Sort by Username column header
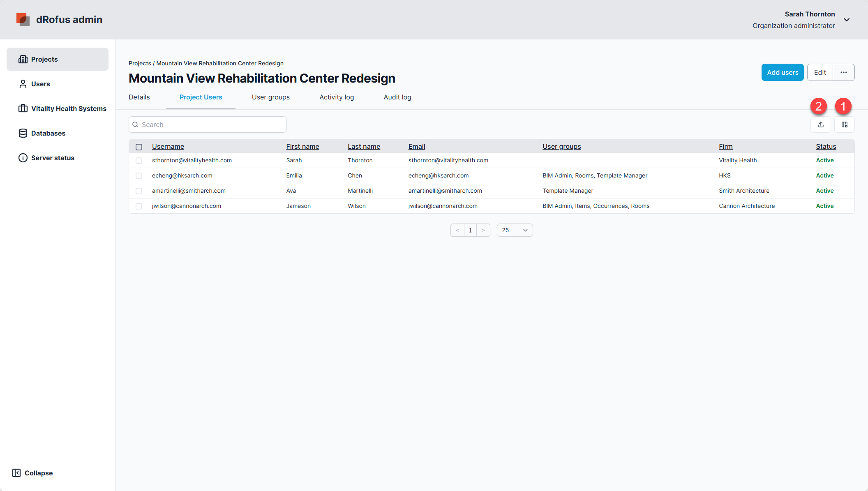 coord(168,146)
